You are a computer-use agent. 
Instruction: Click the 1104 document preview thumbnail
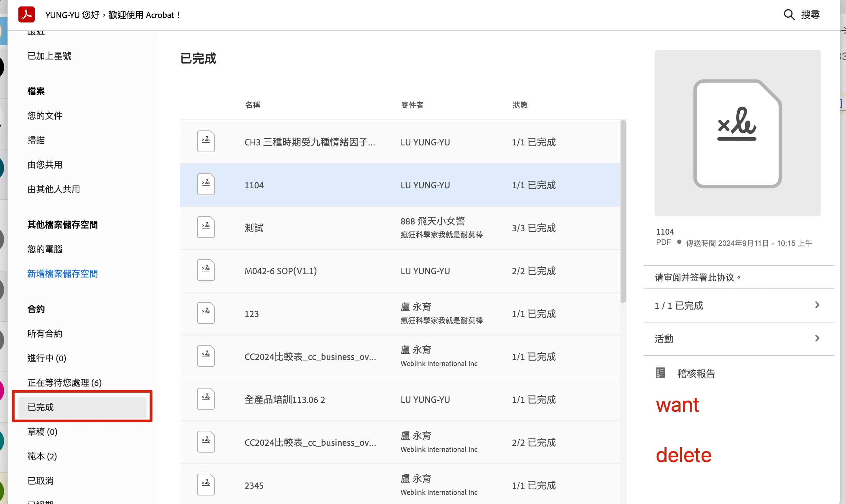pos(737,133)
